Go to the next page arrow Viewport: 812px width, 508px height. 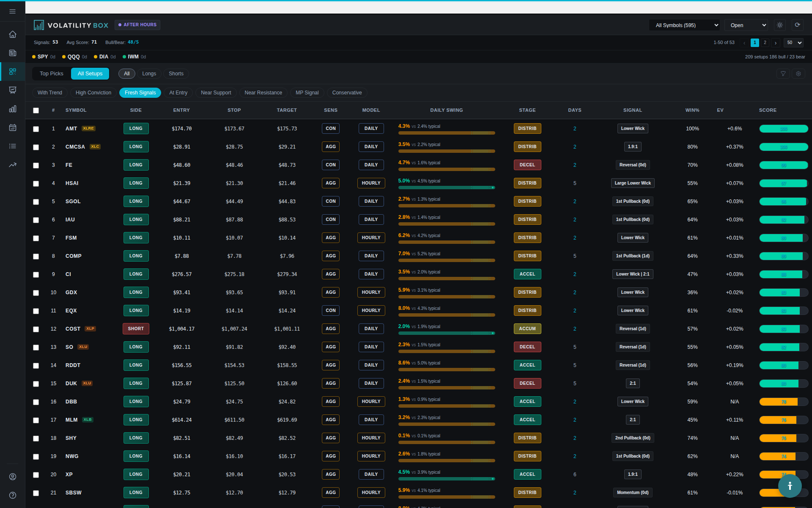click(x=776, y=43)
